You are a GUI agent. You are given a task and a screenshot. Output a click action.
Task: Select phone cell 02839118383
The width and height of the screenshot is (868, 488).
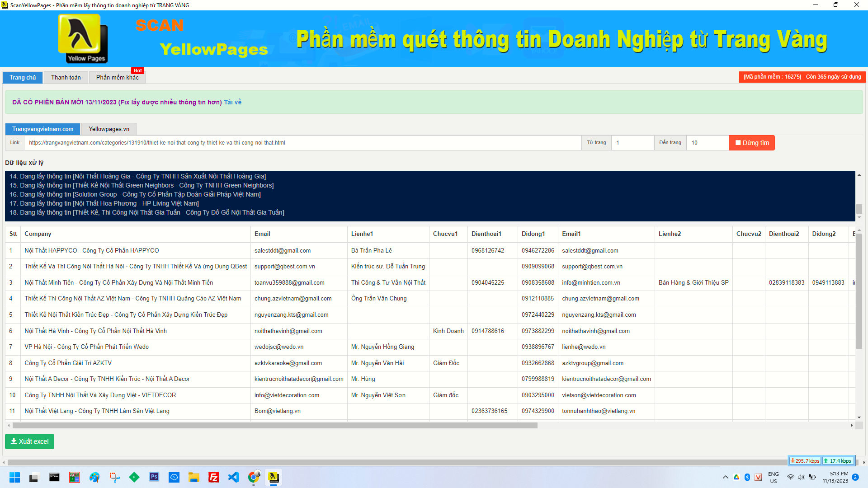pyautogui.click(x=786, y=283)
